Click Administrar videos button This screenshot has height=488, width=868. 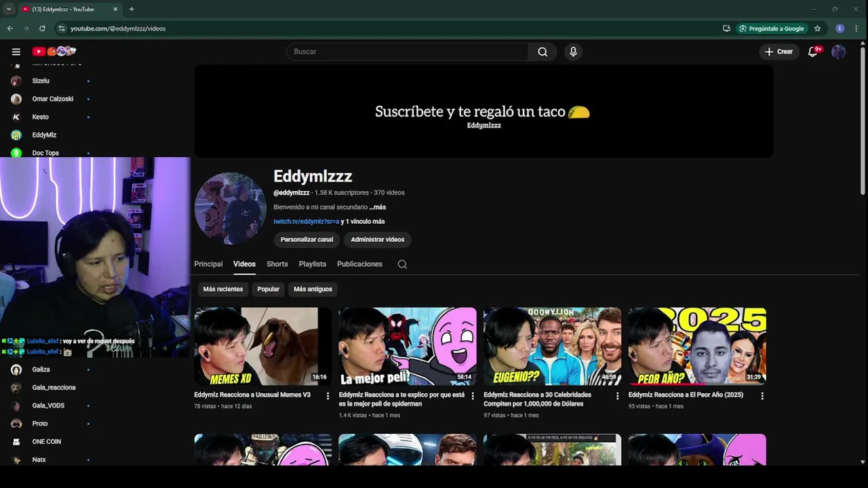pos(378,239)
